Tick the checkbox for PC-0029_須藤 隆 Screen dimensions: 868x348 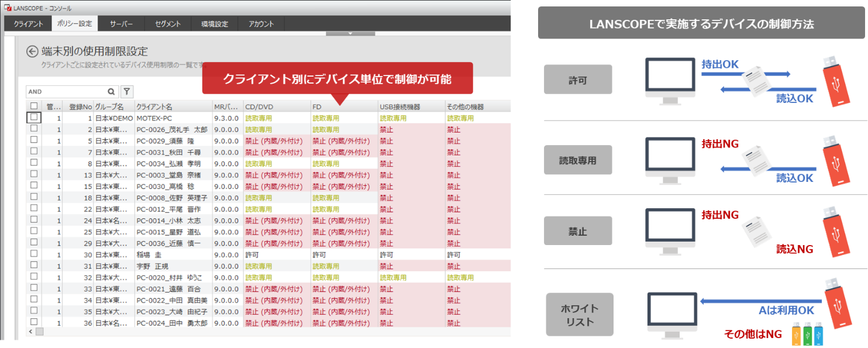tap(34, 140)
